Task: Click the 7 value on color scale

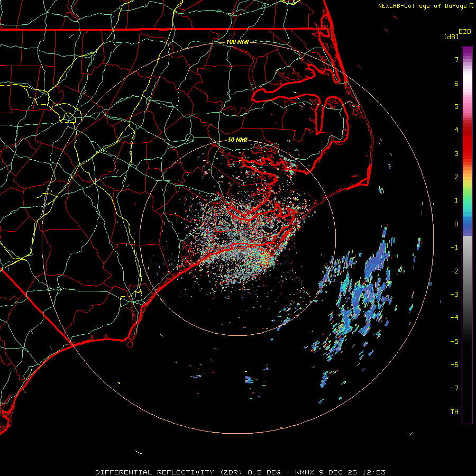Action: coord(456,59)
